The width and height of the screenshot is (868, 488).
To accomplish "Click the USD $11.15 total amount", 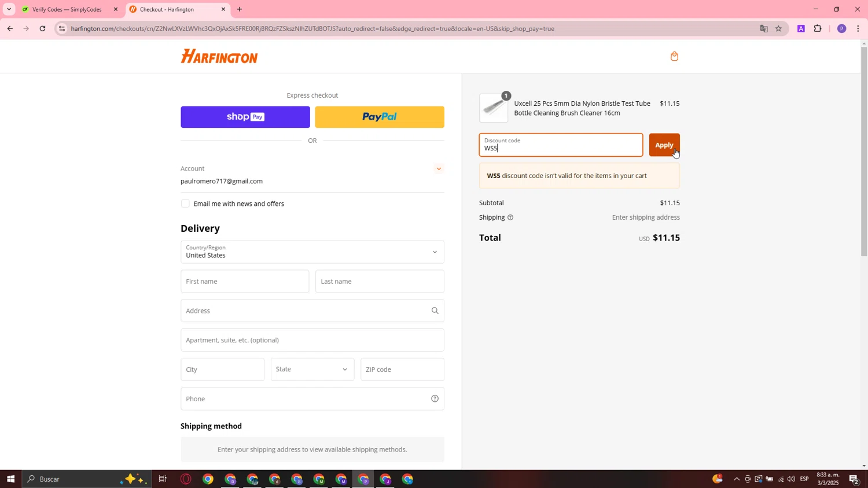I will click(x=659, y=238).
